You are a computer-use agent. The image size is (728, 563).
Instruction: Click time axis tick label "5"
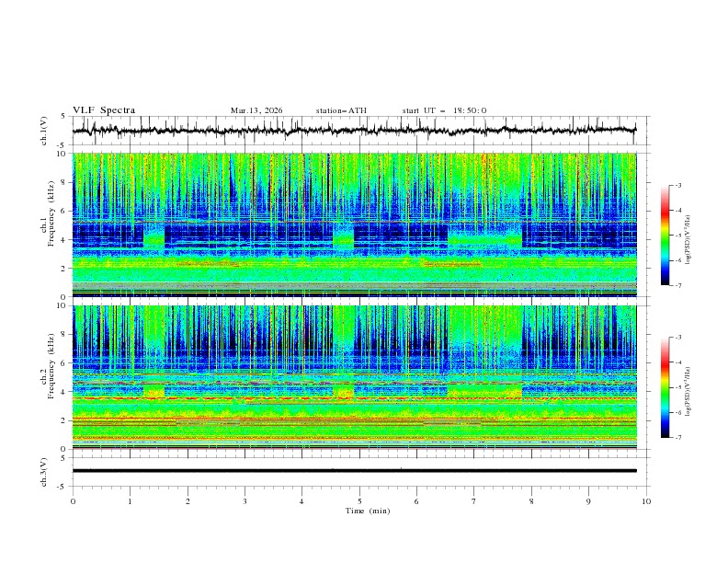pyautogui.click(x=359, y=501)
